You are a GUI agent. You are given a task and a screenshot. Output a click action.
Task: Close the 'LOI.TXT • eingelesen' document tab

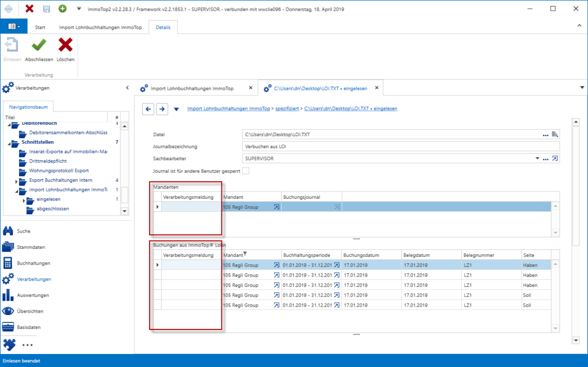pos(377,88)
